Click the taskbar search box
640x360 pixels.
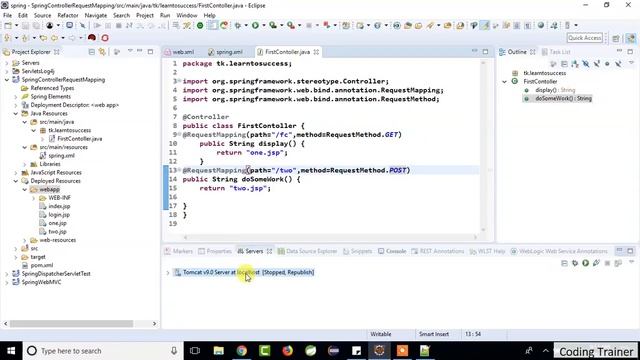[x=102, y=351]
